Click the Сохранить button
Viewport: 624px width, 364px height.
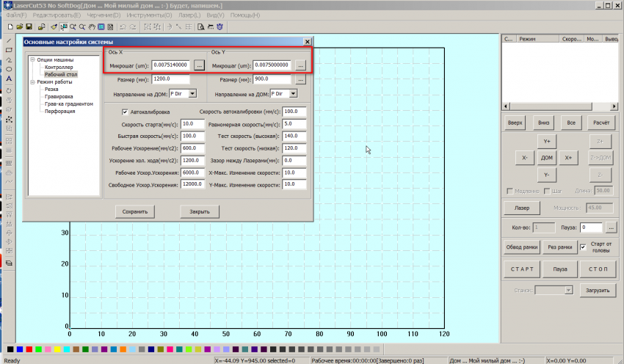134,211
